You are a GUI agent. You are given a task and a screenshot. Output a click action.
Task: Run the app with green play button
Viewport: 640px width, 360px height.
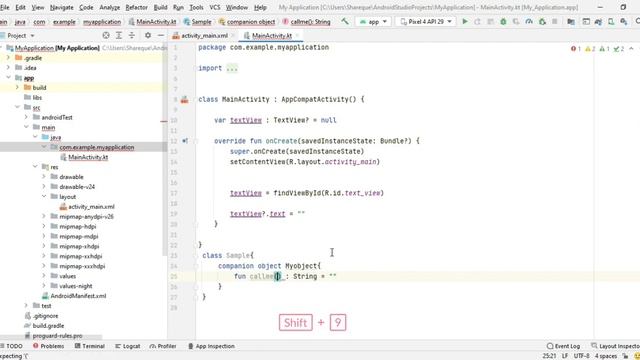(x=464, y=22)
